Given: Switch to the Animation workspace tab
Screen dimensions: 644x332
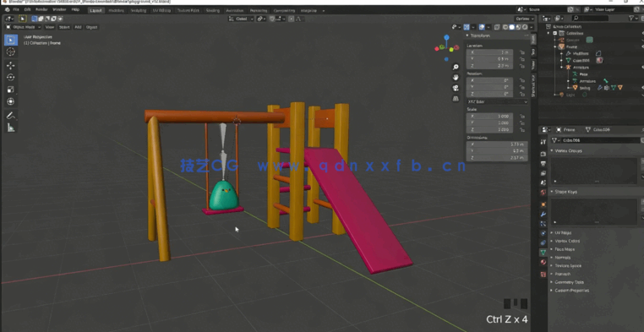Looking at the screenshot, I should (235, 10).
